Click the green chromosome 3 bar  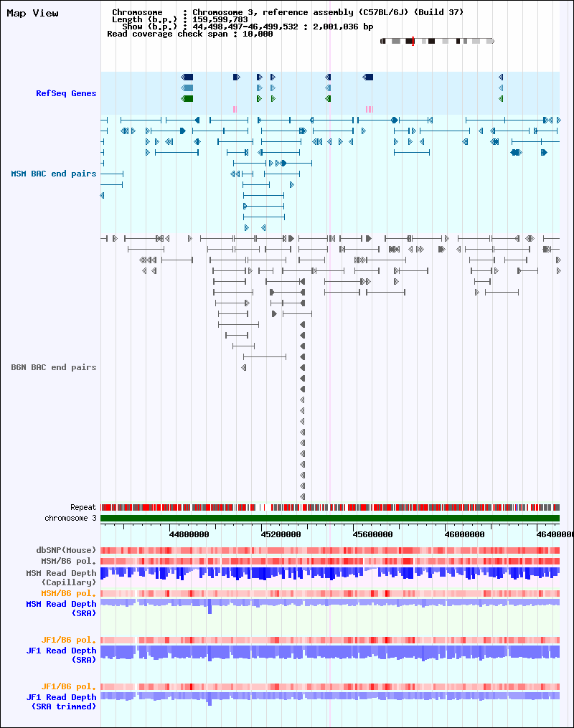click(x=330, y=518)
